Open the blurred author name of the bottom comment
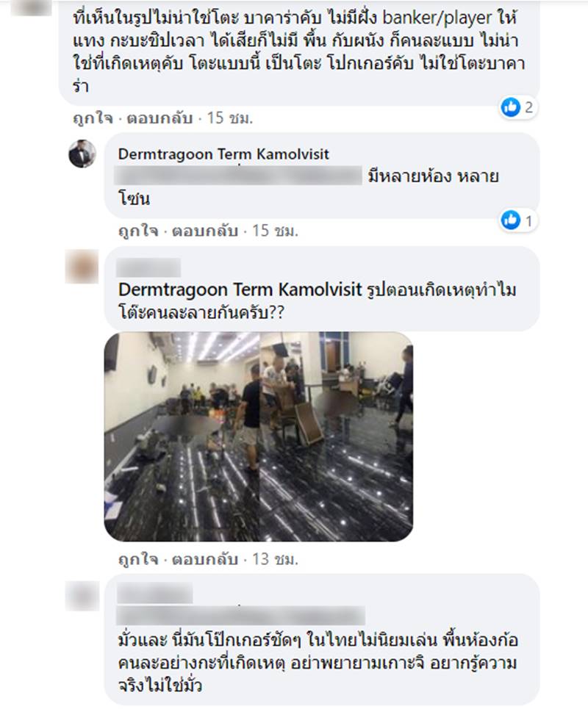Screen dimensions: 588x709 pos(155,593)
